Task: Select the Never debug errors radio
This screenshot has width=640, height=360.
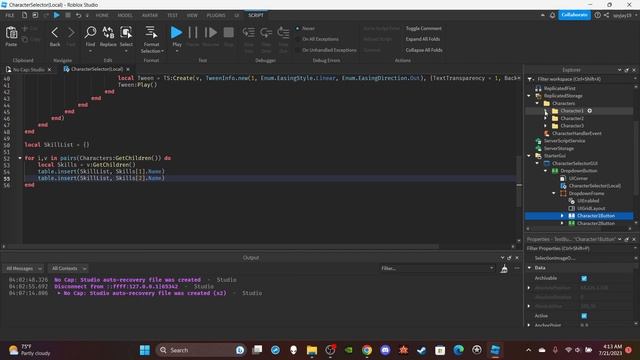Action: coord(298,28)
